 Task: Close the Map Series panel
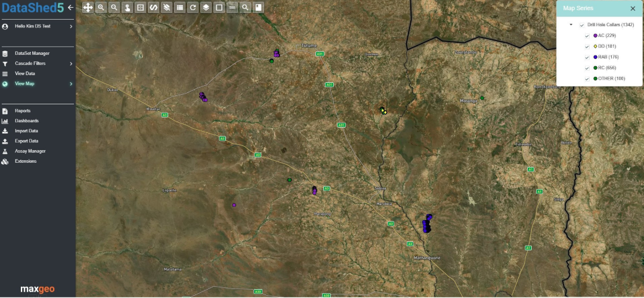[x=633, y=8]
